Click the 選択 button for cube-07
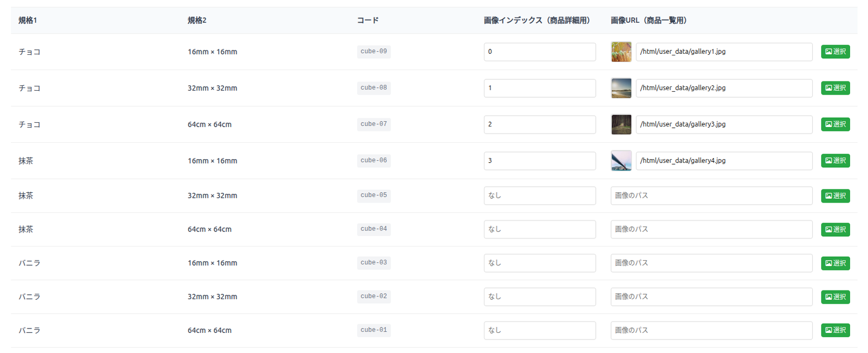The height and width of the screenshot is (353, 868). click(x=835, y=124)
